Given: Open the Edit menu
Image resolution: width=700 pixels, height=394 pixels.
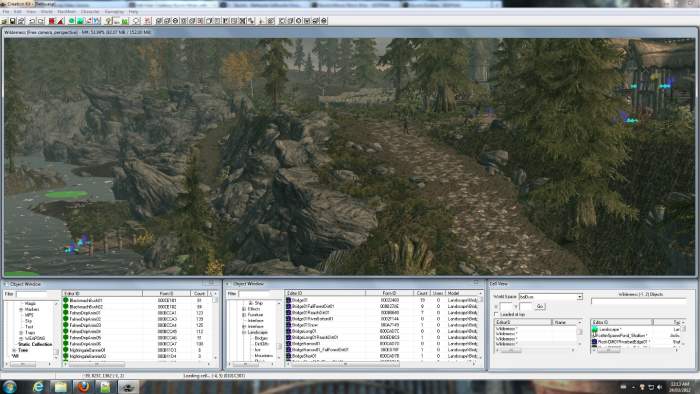Looking at the screenshot, I should pos(17,12).
